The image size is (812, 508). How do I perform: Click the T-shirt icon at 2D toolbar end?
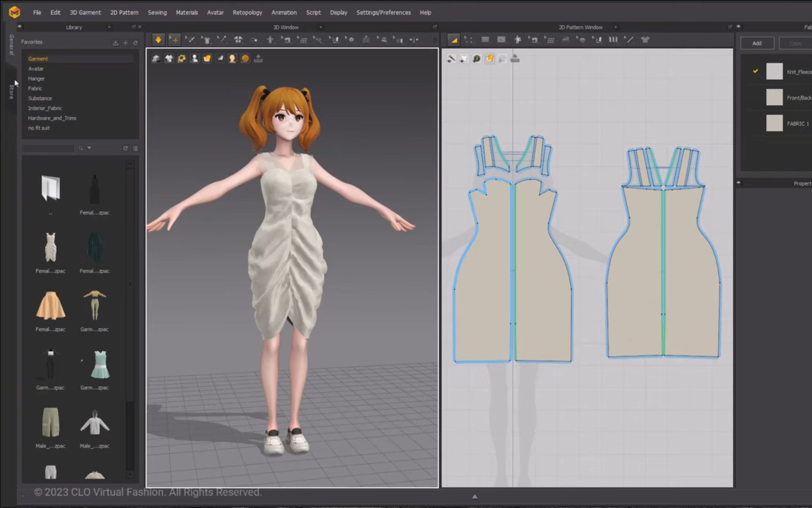(x=645, y=40)
